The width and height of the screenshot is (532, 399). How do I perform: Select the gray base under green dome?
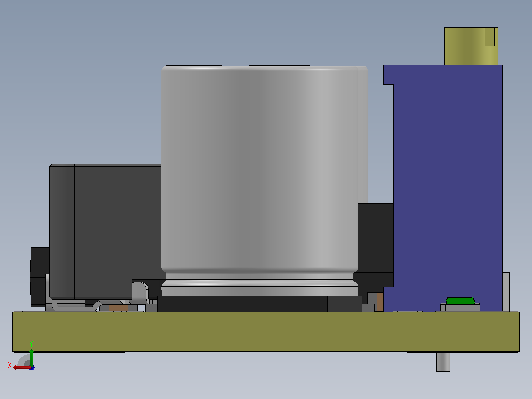[460, 308]
